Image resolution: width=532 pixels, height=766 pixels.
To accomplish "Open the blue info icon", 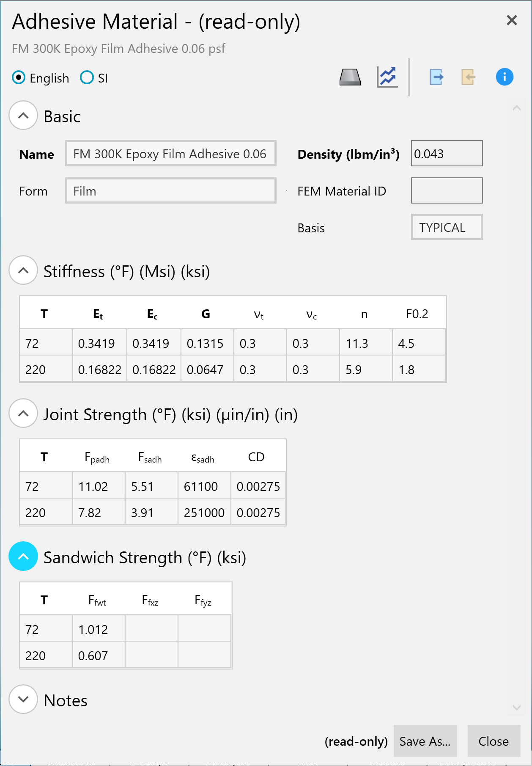I will click(505, 77).
